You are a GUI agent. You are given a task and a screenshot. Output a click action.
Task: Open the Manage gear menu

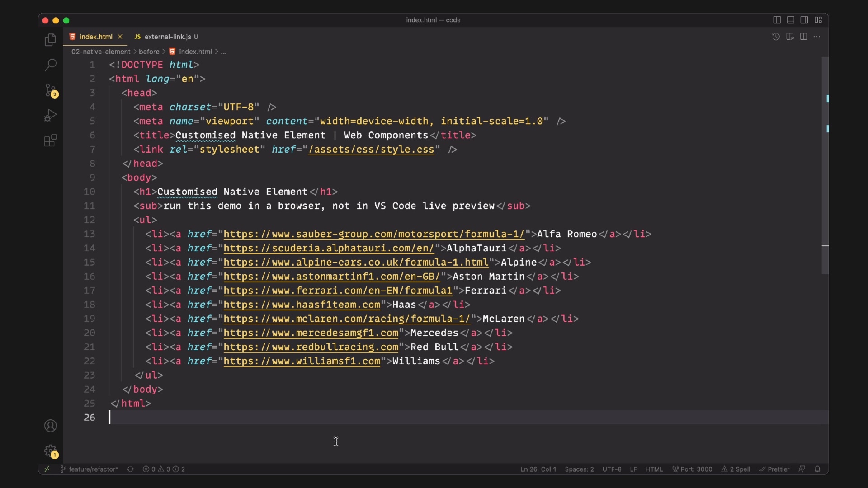click(x=50, y=450)
